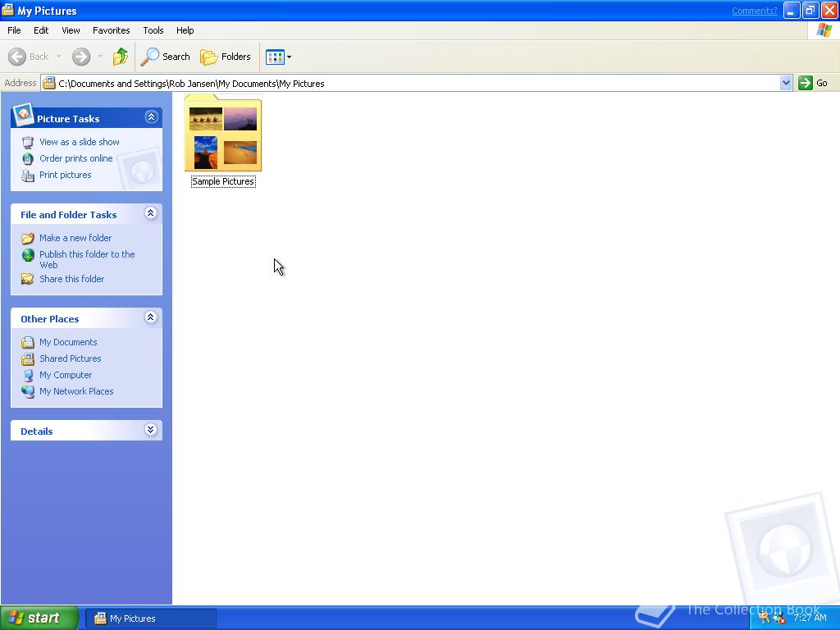This screenshot has width=840, height=630.
Task: Click the Picture Tasks header icon
Action: click(x=23, y=115)
